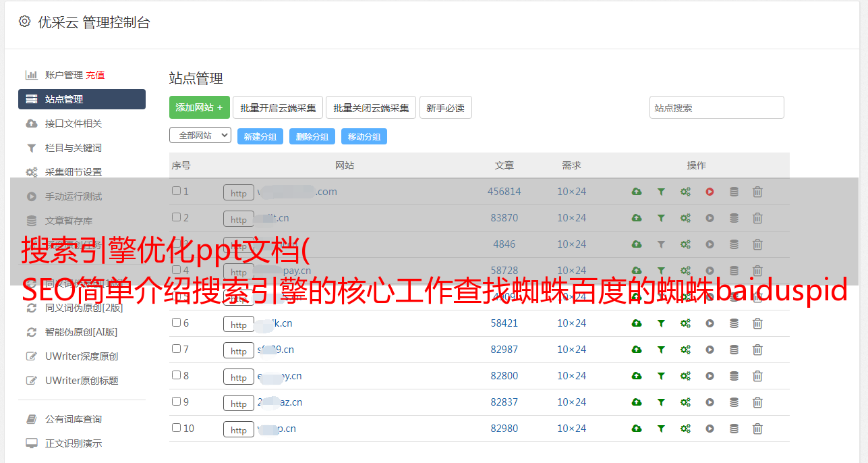868x463 pixels.
Task: Click the http protocol button in row 6
Action: pyautogui.click(x=239, y=324)
